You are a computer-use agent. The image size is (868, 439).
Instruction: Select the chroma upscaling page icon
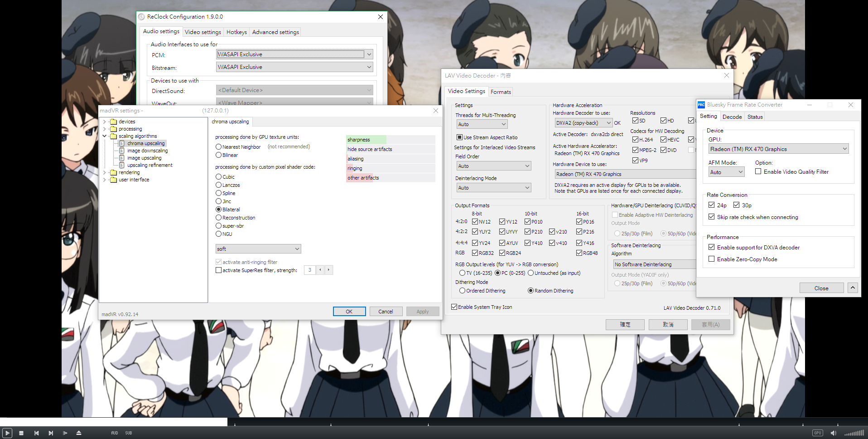[122, 143]
